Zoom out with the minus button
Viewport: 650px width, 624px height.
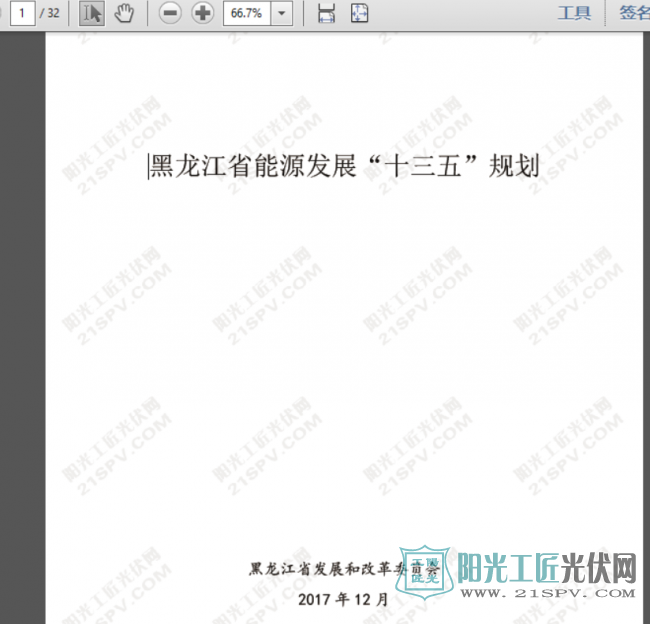[x=171, y=13]
